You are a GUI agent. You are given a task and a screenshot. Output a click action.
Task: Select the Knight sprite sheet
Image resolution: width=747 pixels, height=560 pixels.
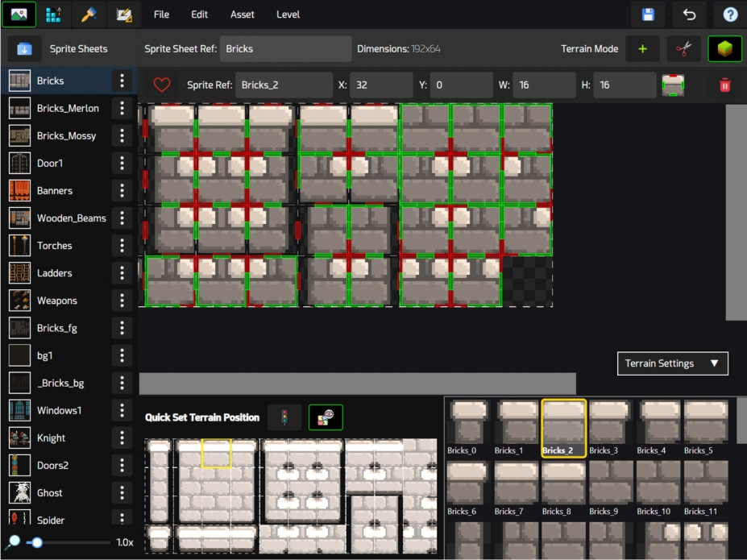click(x=52, y=438)
